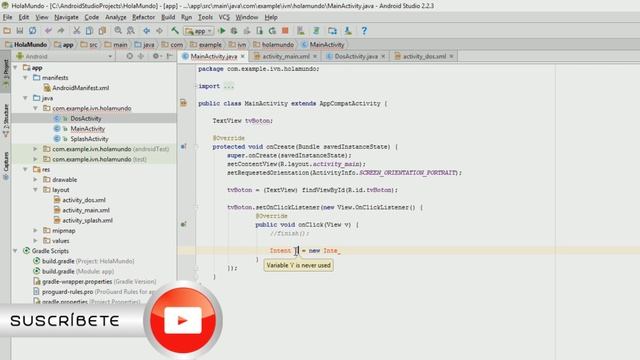
Task: Open the VCS menu
Action: 224,17
